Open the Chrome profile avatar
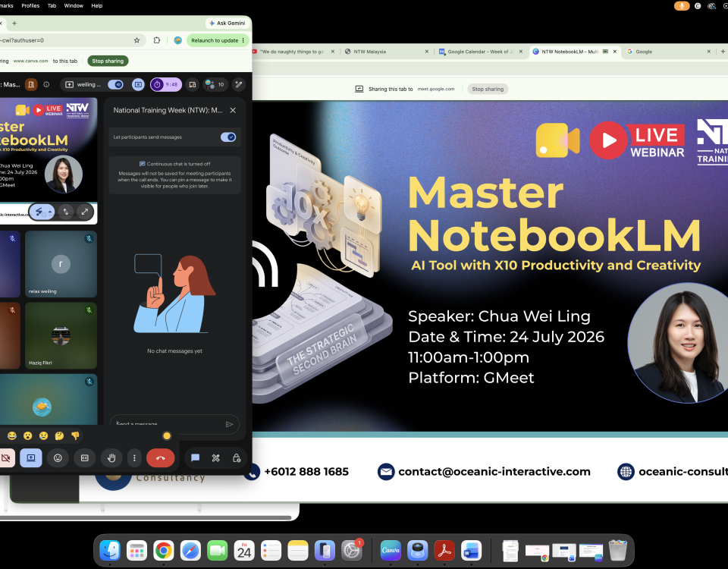The height and width of the screenshot is (569, 728). [x=177, y=40]
